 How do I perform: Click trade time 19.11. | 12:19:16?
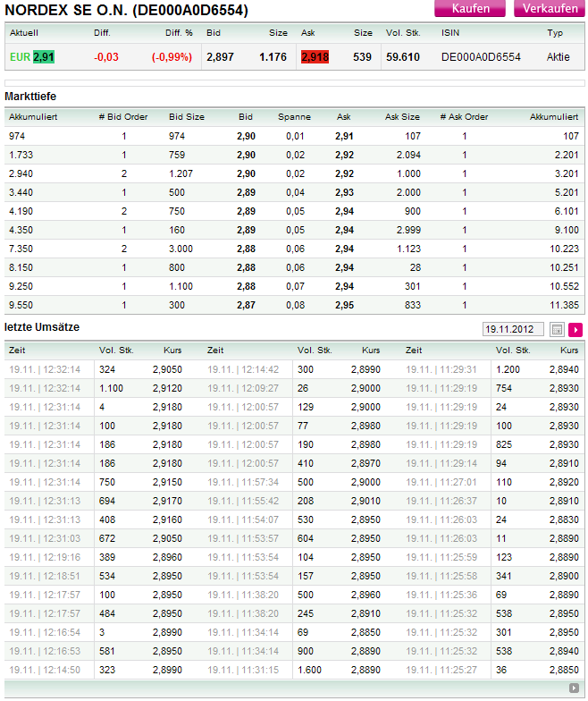point(45,557)
